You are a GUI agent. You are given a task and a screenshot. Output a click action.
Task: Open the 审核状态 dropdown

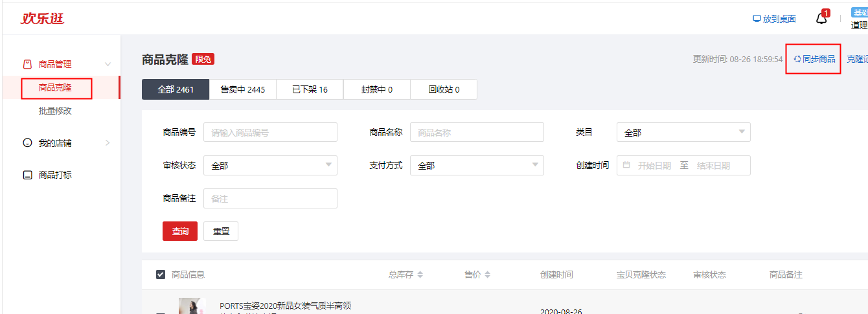(270, 165)
